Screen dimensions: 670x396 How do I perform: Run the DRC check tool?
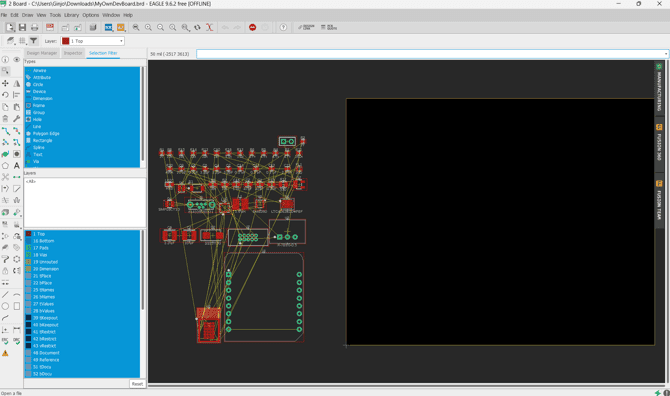[17, 341]
